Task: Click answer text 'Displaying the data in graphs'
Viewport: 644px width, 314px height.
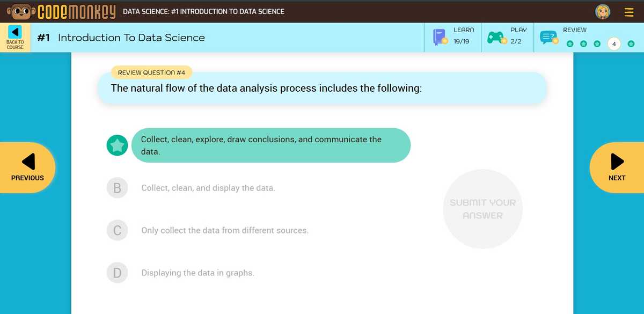Action: pyautogui.click(x=197, y=273)
